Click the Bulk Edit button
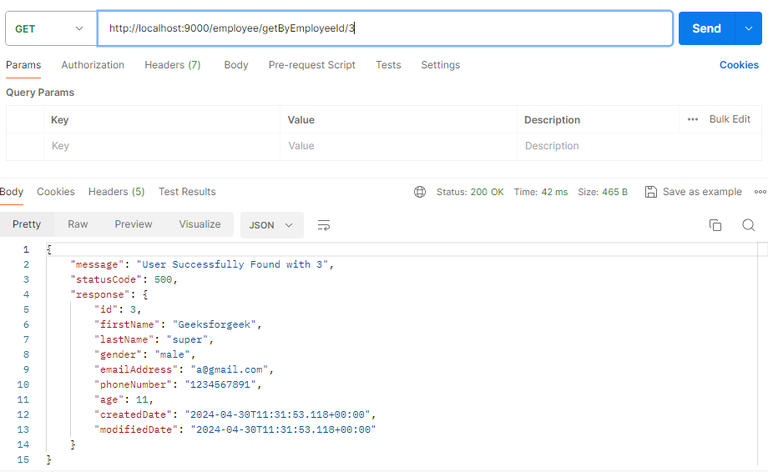 coord(730,119)
